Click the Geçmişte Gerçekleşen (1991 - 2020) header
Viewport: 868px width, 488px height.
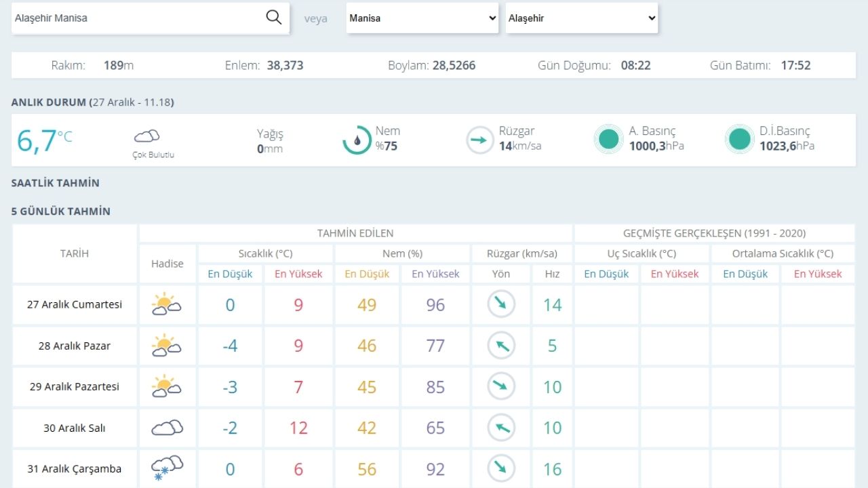coord(714,233)
